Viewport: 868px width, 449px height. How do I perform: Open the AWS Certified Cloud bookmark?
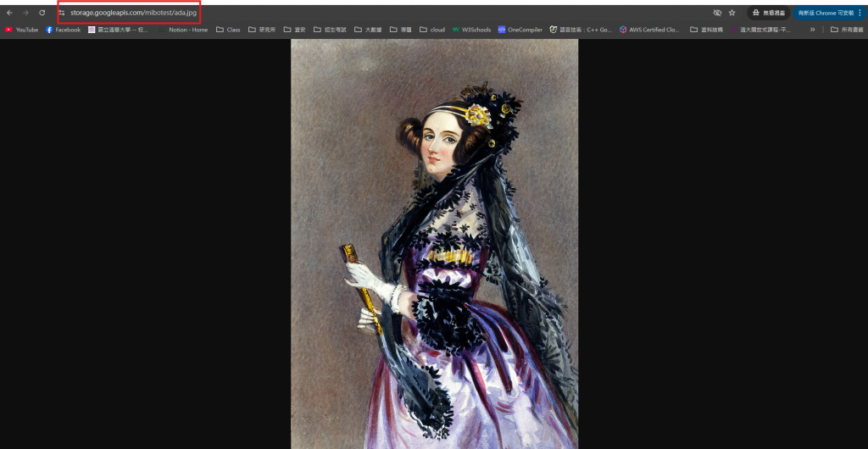coord(649,30)
